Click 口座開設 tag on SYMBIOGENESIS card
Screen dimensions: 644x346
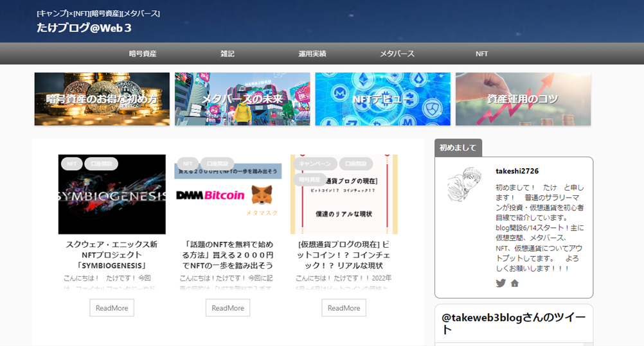point(102,163)
